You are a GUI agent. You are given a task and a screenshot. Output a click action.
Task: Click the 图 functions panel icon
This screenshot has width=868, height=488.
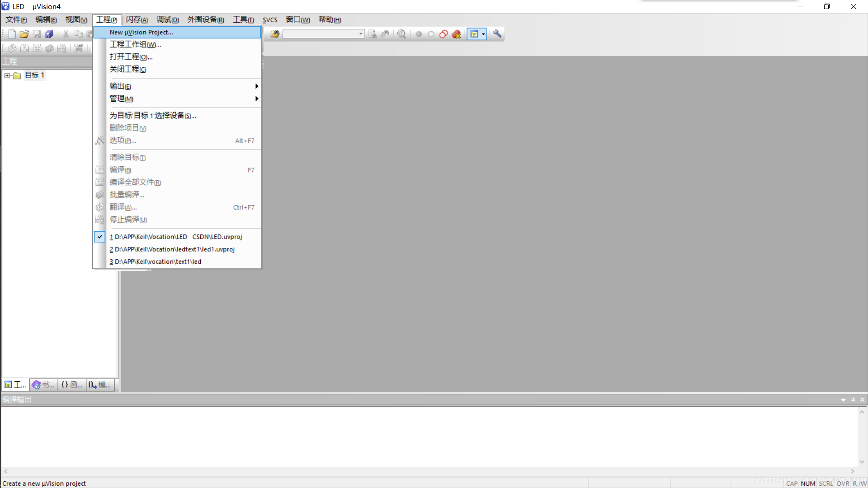tap(71, 385)
